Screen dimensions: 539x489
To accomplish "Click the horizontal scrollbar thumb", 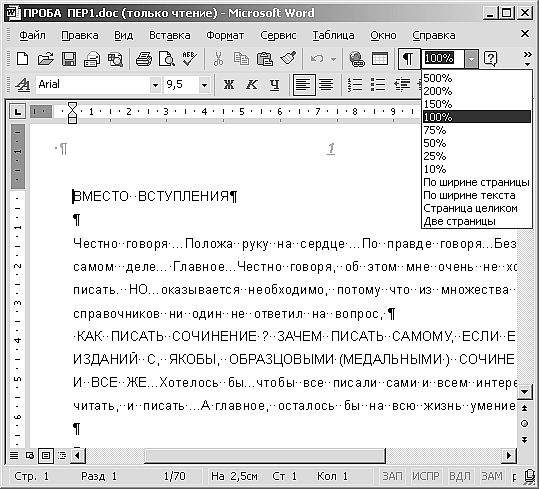I will coord(265,456).
